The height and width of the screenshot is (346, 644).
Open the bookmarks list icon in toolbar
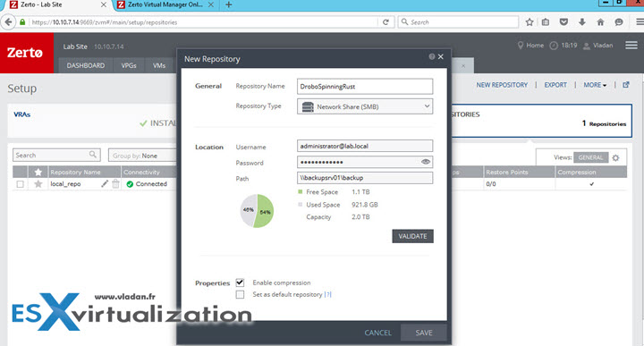(546, 22)
